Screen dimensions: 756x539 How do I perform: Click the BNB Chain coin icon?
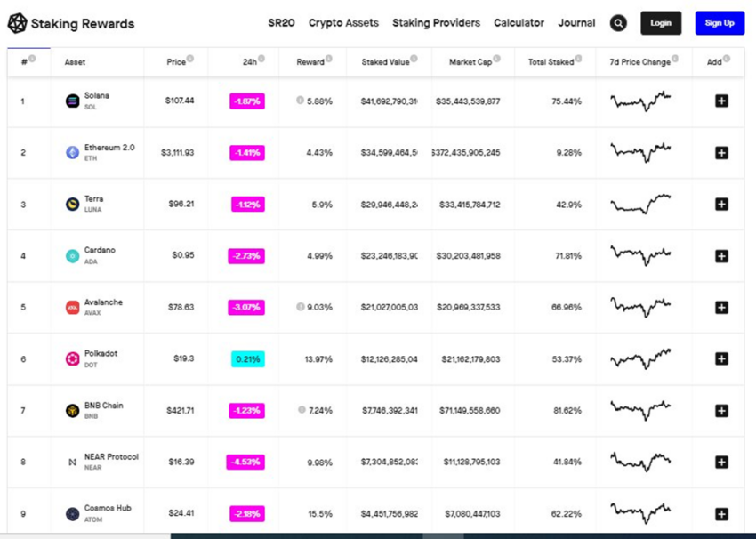click(x=72, y=411)
